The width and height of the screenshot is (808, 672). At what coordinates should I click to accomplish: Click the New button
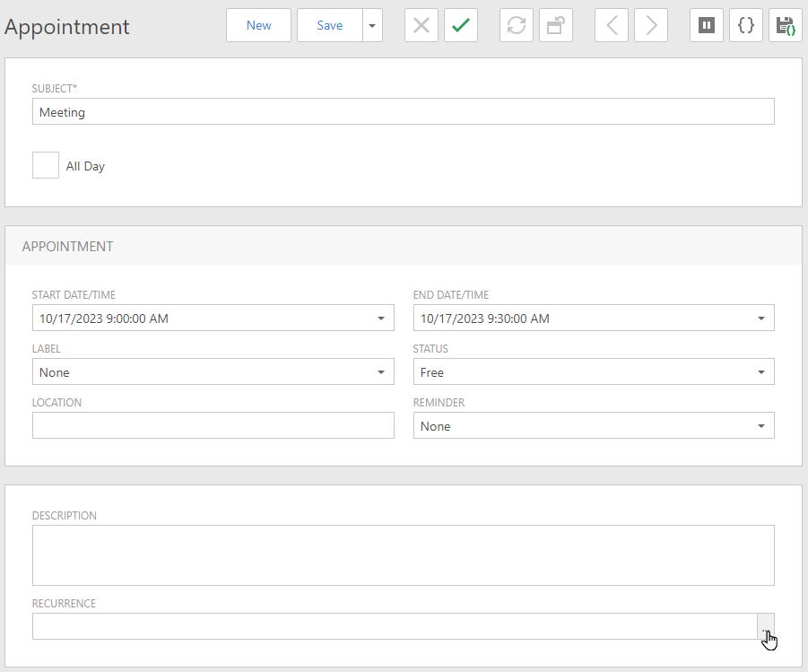click(258, 25)
